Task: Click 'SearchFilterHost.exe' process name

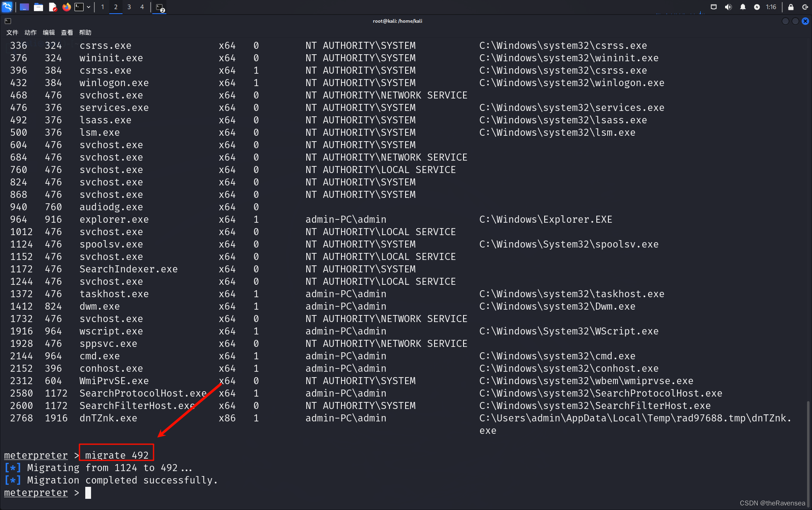Action: tap(137, 406)
